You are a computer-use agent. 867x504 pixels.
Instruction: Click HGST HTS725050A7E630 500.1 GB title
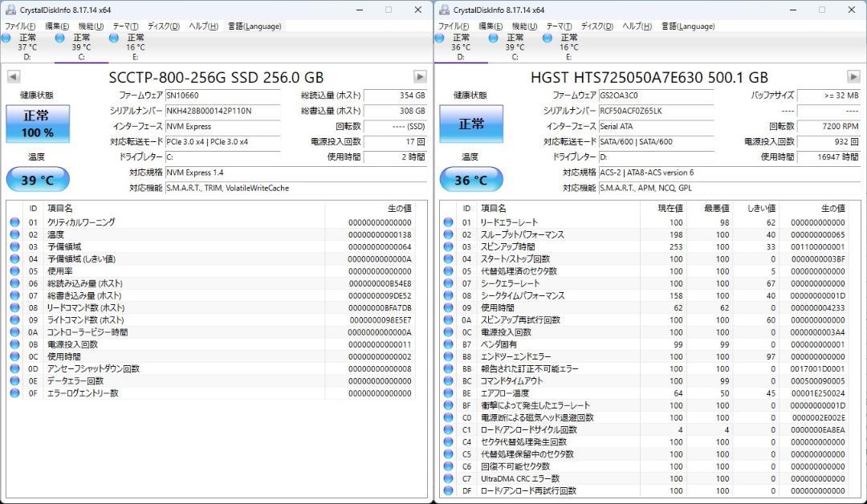pyautogui.click(x=649, y=77)
